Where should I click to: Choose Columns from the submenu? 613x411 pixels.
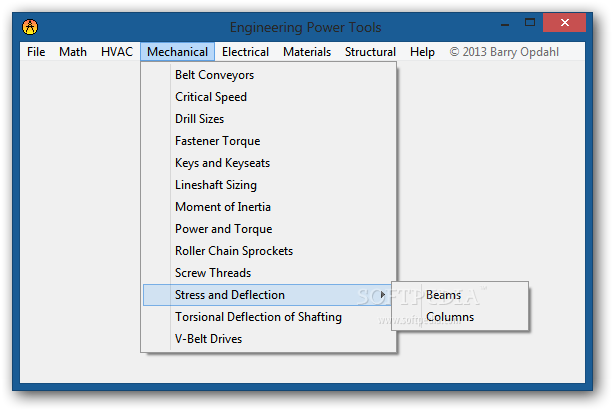tap(460, 317)
